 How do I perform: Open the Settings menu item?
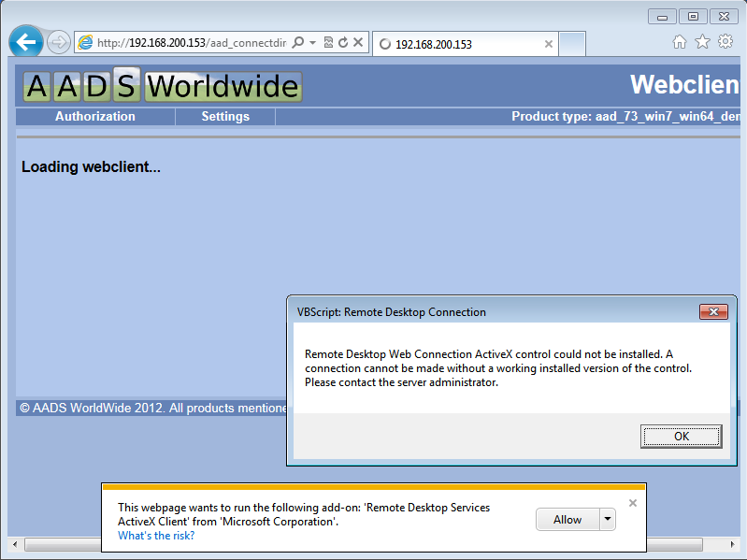pyautogui.click(x=225, y=117)
